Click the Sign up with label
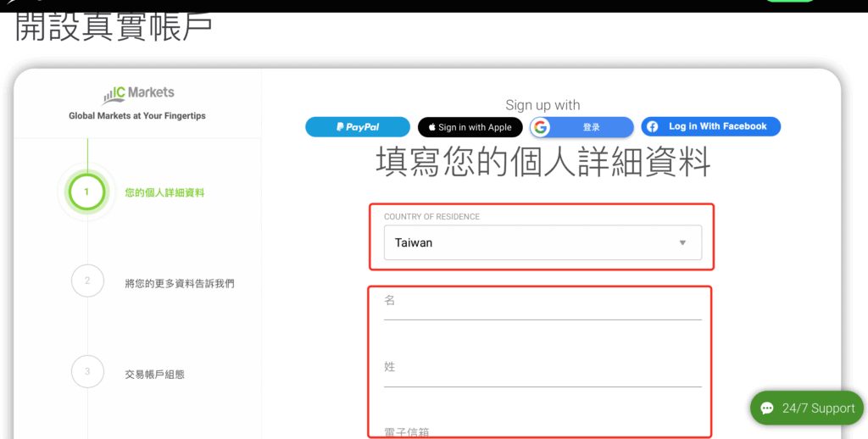868x439 pixels. click(542, 105)
